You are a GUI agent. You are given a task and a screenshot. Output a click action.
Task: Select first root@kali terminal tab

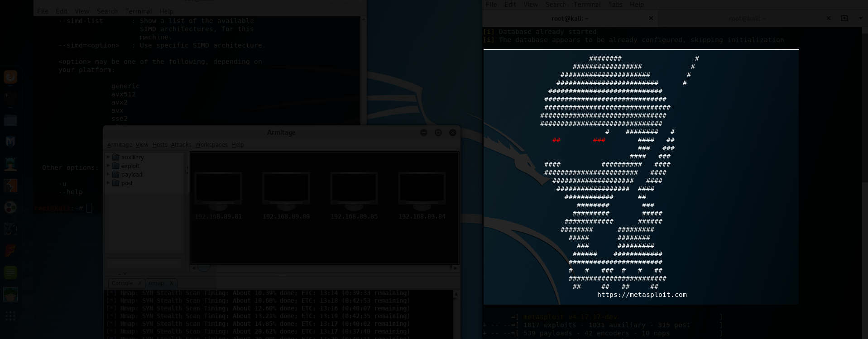[x=570, y=18]
